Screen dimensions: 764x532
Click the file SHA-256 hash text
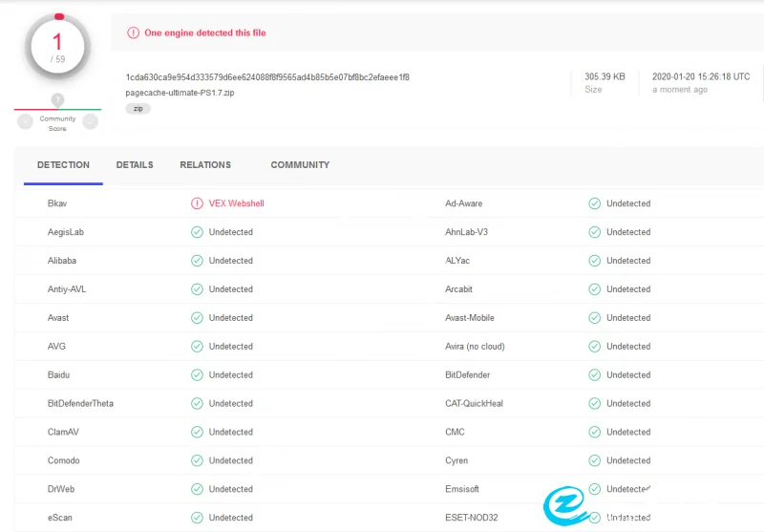(x=267, y=77)
